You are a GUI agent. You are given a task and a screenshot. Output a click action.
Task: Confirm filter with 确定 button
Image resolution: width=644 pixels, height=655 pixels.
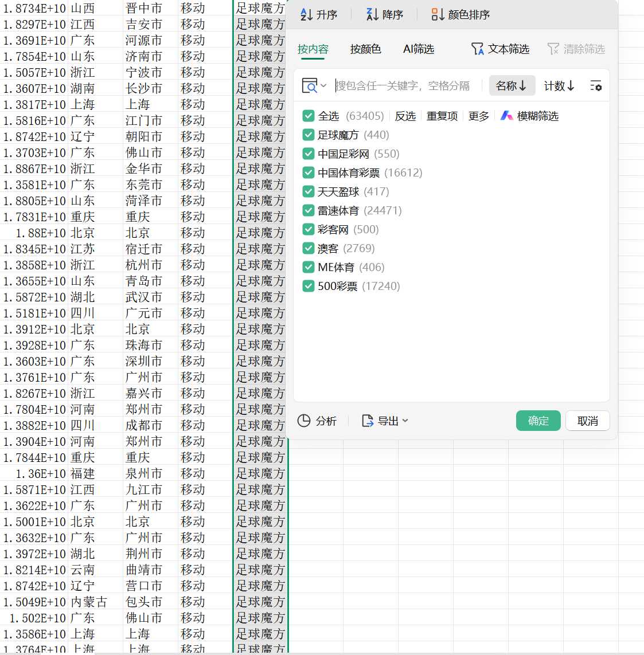(x=538, y=421)
